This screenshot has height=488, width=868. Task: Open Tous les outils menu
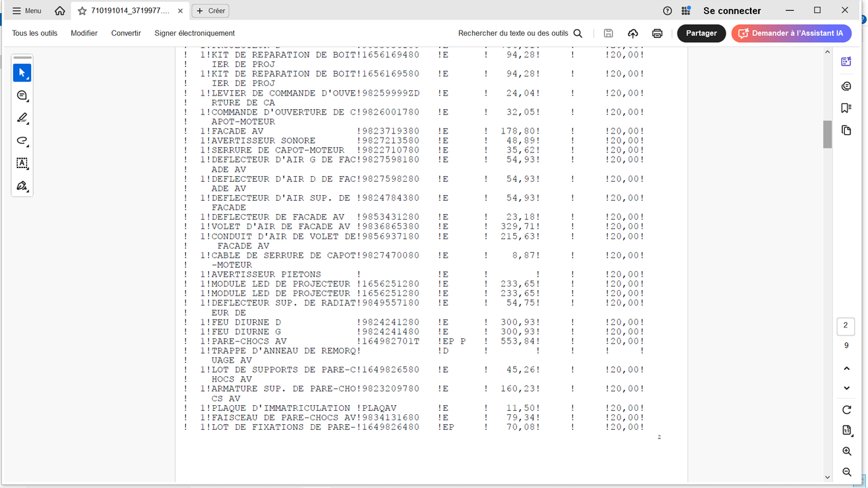(x=35, y=33)
